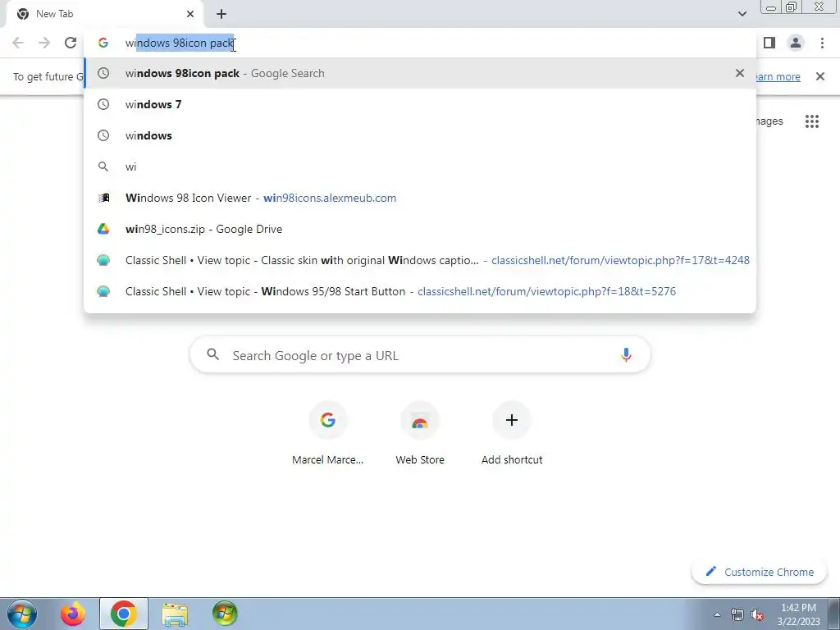Click the Windows flag taskbar icon
Screen dimensions: 840x630
[225, 614]
